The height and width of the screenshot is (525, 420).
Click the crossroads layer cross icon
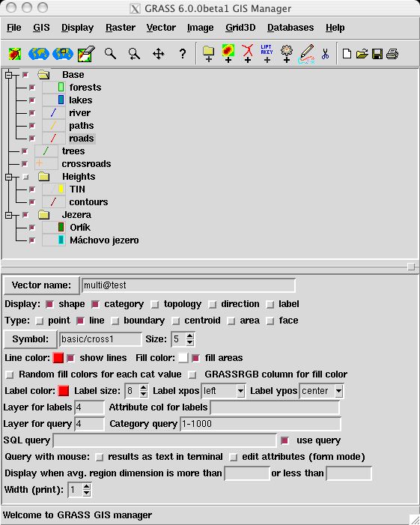pyautogui.click(x=40, y=163)
